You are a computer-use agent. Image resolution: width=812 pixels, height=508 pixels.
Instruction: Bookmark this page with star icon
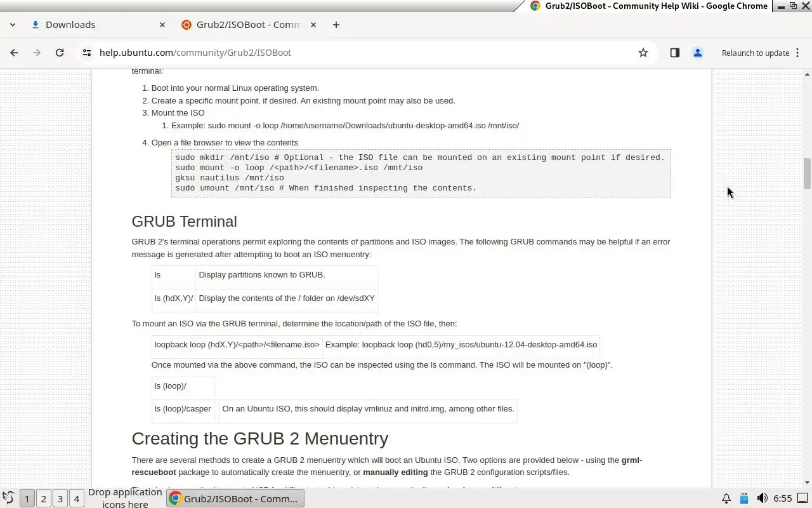coord(643,53)
